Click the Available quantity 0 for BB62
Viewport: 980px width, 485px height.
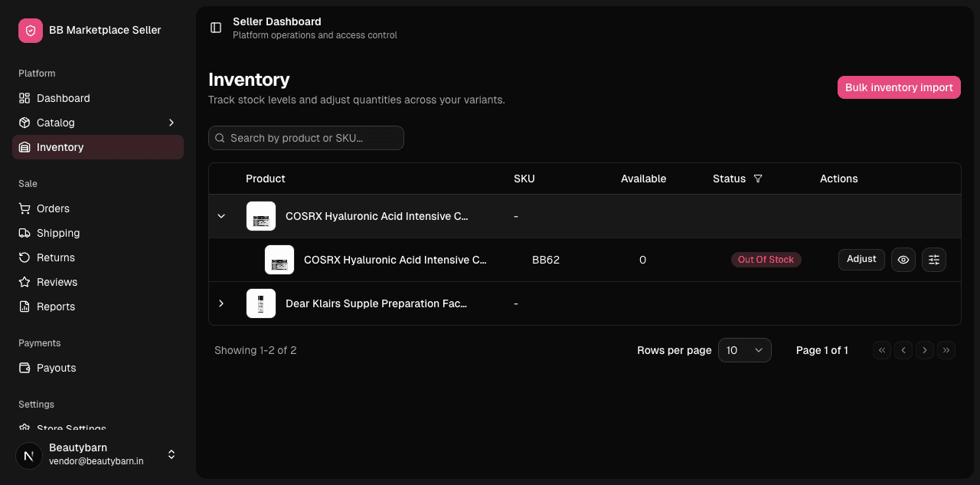coord(642,260)
